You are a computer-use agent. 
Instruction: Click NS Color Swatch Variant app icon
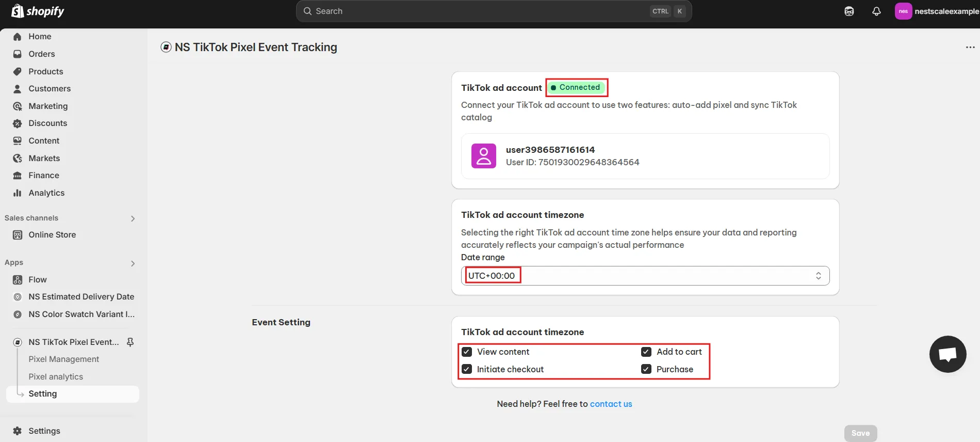click(x=18, y=314)
